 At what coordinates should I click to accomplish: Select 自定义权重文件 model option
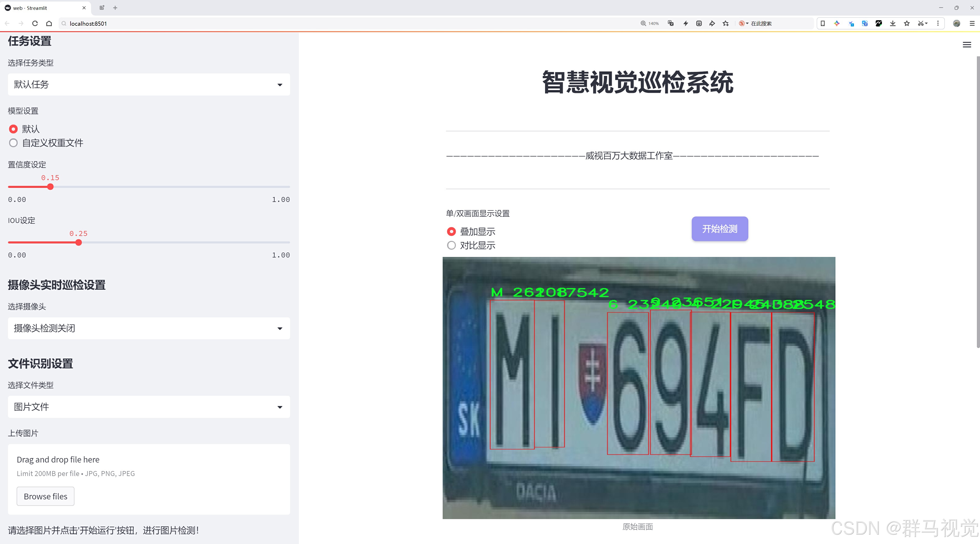point(13,143)
